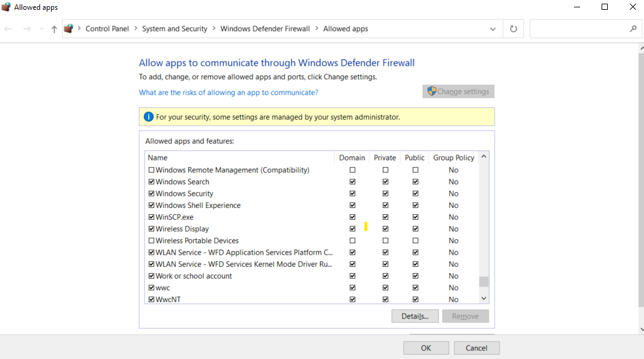This screenshot has width=644, height=359.
Task: Click the back navigation arrow
Action: pos(7,28)
